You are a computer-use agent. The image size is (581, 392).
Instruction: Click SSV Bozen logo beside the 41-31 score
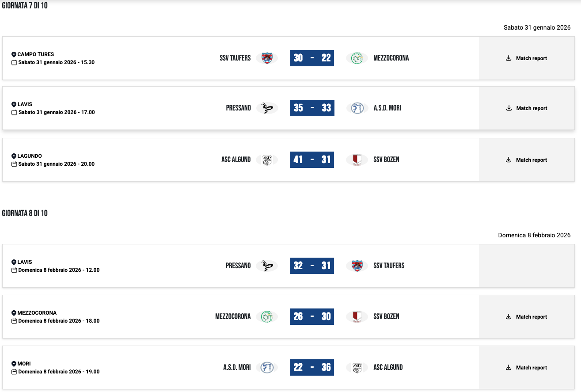357,160
